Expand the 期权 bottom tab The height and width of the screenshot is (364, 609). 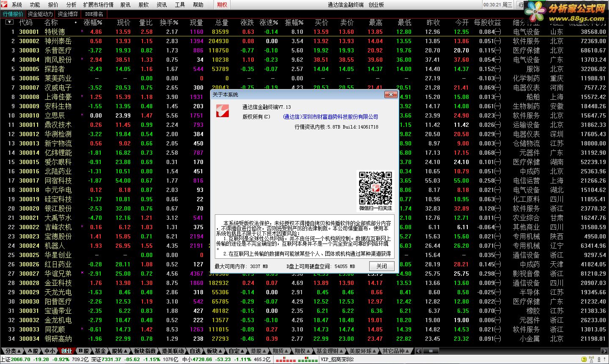[302, 351]
